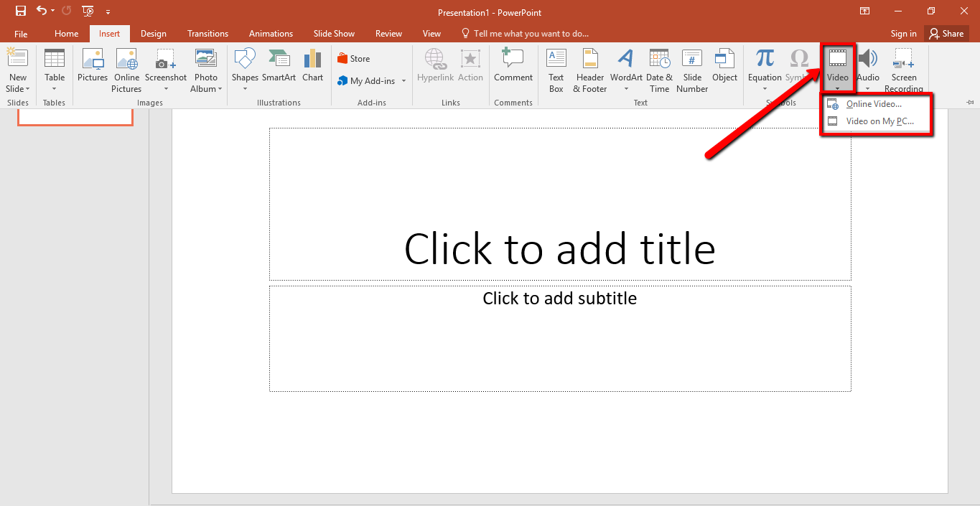Choose Video on My PC from the menu

click(x=877, y=121)
